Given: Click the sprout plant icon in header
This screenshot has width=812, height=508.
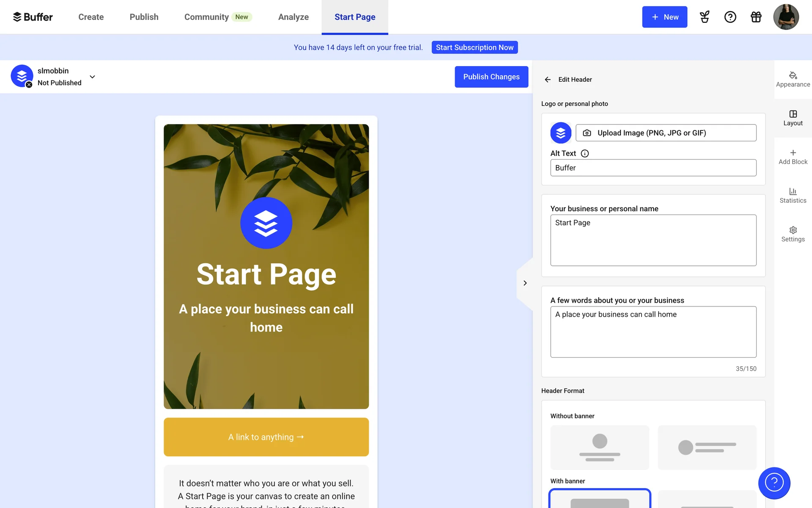Looking at the screenshot, I should [705, 17].
